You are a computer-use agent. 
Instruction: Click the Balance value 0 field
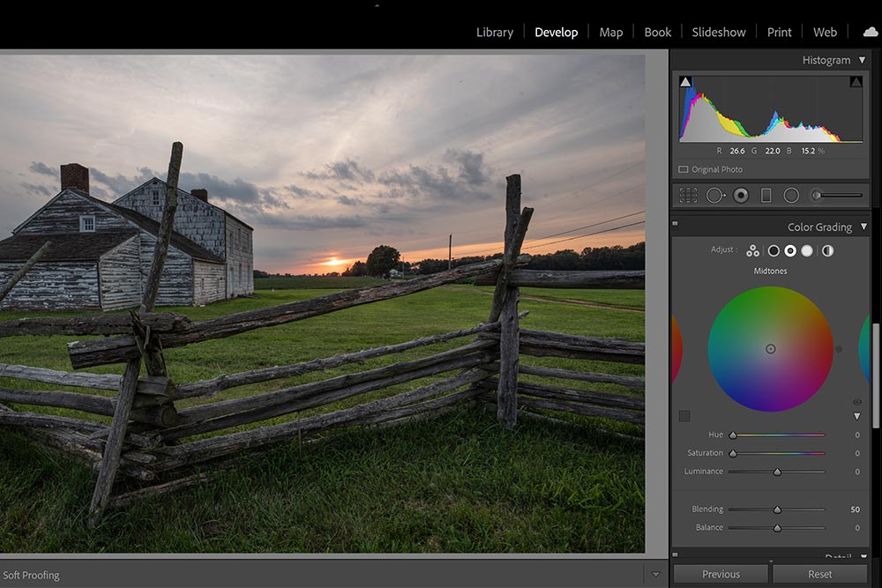(x=857, y=528)
